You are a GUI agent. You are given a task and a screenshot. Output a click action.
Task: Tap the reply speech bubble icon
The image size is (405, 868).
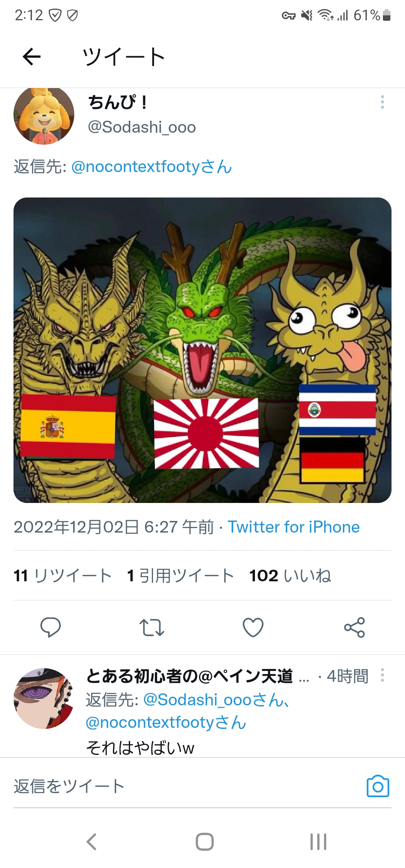coord(51,627)
